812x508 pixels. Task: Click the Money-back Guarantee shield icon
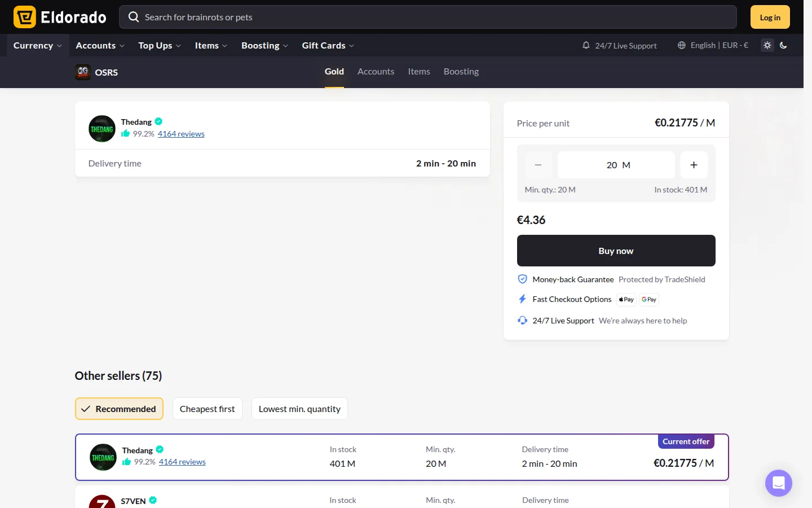coord(523,279)
